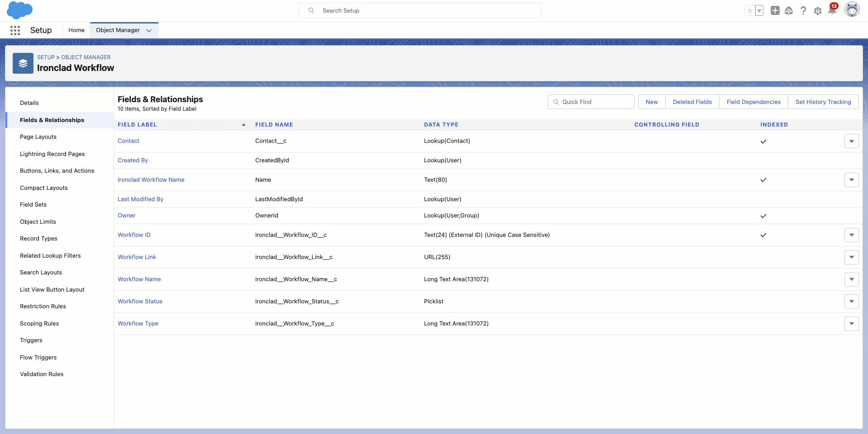Open row actions for Workflow Status
868x434 pixels.
pyautogui.click(x=852, y=302)
